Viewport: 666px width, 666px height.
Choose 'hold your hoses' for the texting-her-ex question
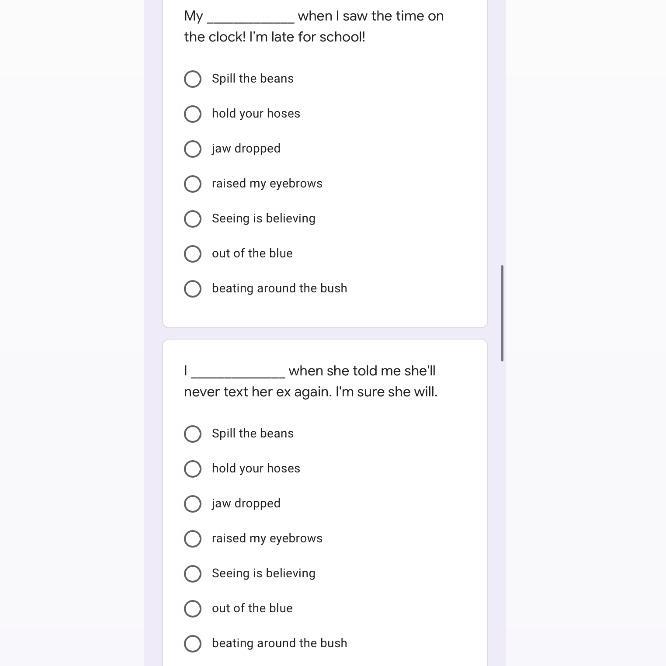(193, 469)
